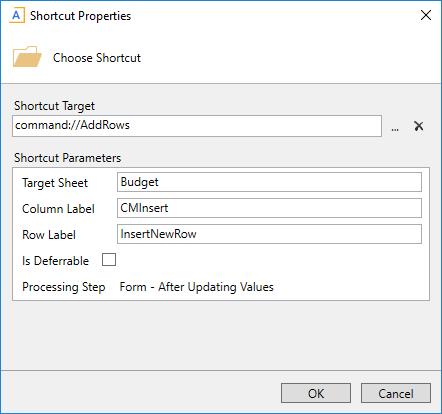Click the Row Label InsertNewRow field
The width and height of the screenshot is (442, 414).
click(x=269, y=234)
